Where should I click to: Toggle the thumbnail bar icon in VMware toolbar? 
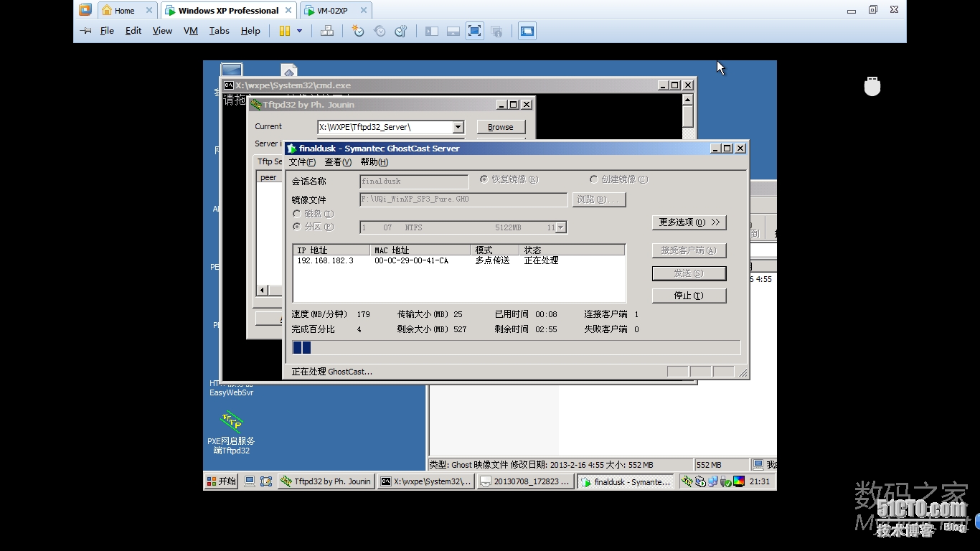point(453,31)
